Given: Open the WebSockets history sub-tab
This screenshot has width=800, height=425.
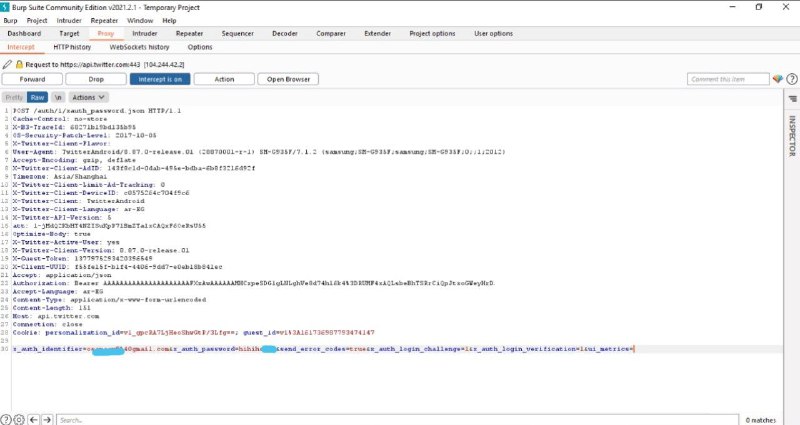Looking at the screenshot, I should pos(139,47).
